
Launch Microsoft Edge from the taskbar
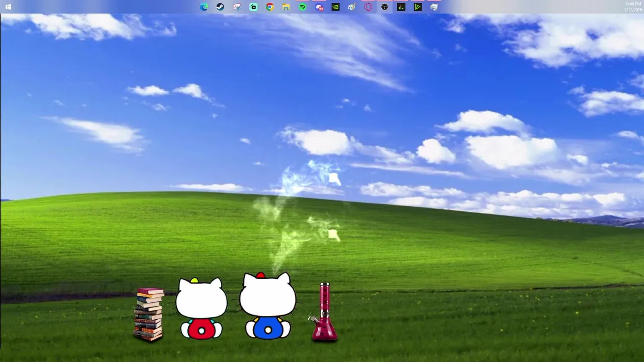[204, 7]
